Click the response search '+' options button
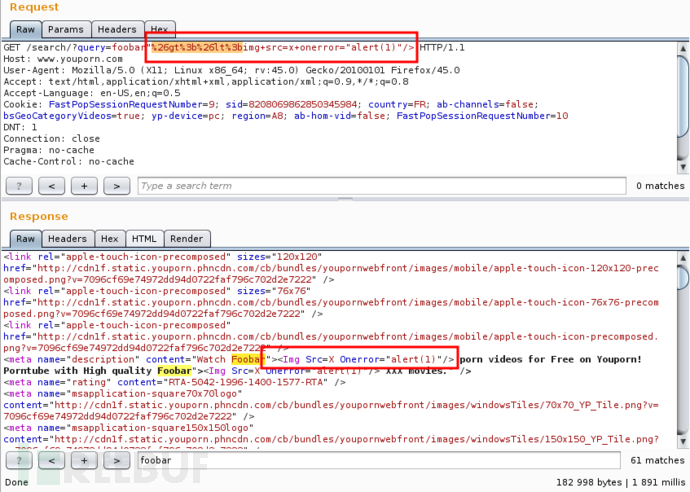The image size is (690, 492). pyautogui.click(x=84, y=460)
